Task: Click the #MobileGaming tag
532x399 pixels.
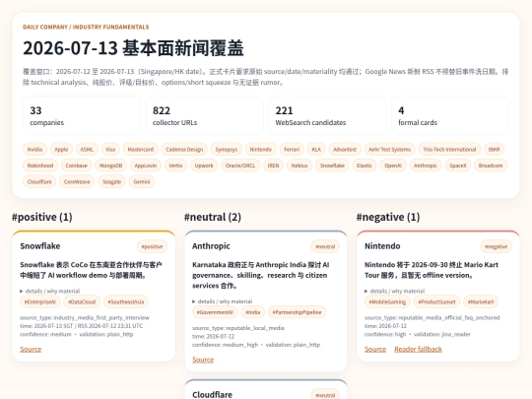Action: point(387,301)
